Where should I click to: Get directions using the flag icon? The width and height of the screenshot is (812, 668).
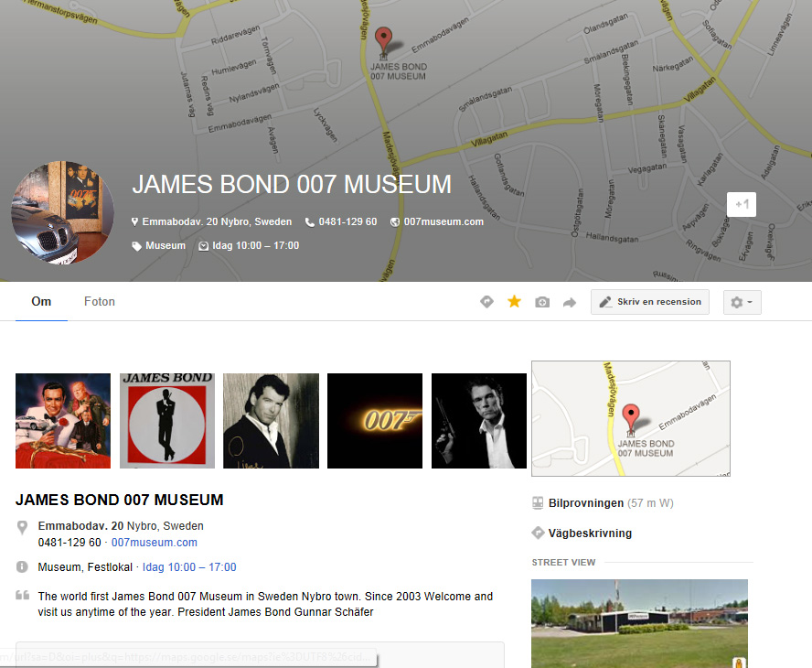coord(486,301)
